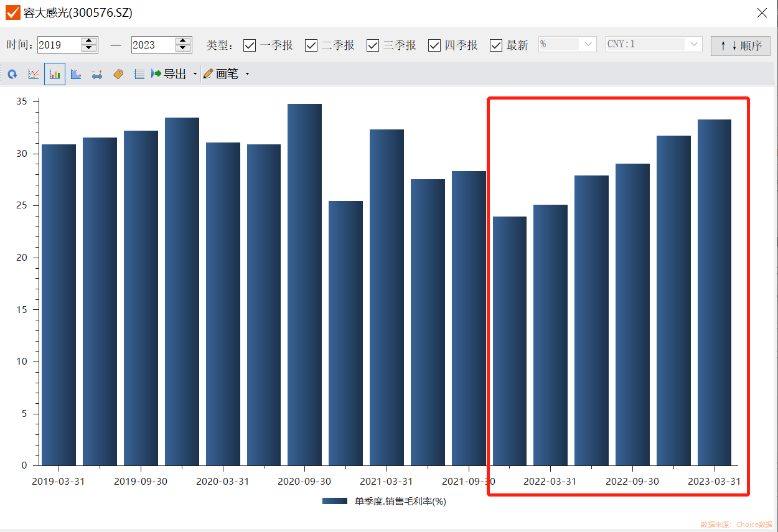
Task: Toggle the 最新 checkbox
Action: [496, 45]
